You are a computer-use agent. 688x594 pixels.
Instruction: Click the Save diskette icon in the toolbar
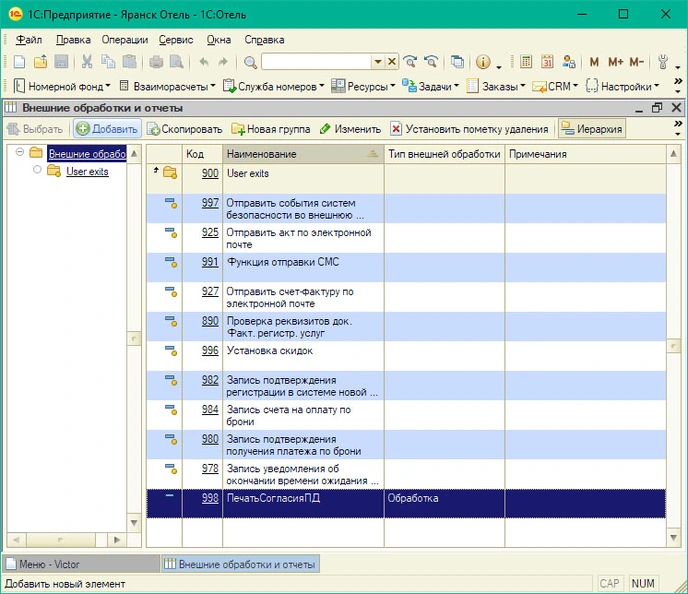coord(61,62)
